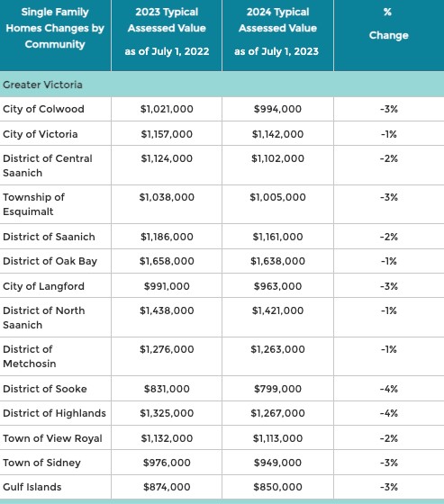The width and height of the screenshot is (444, 504).
Task: Click the Gulf Islands row label
Action: point(32,487)
